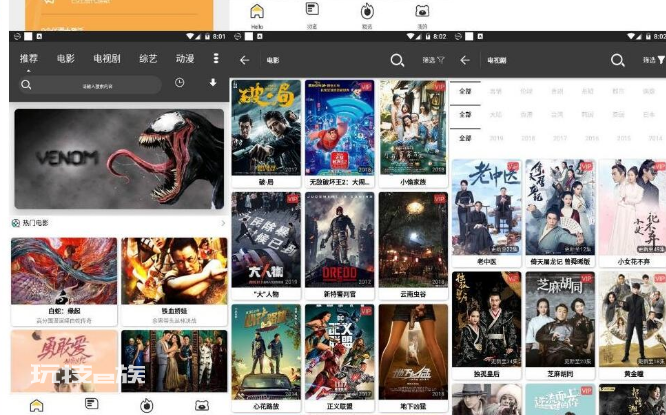Tap the Hello home icon in the top navigation bar

click(x=257, y=11)
